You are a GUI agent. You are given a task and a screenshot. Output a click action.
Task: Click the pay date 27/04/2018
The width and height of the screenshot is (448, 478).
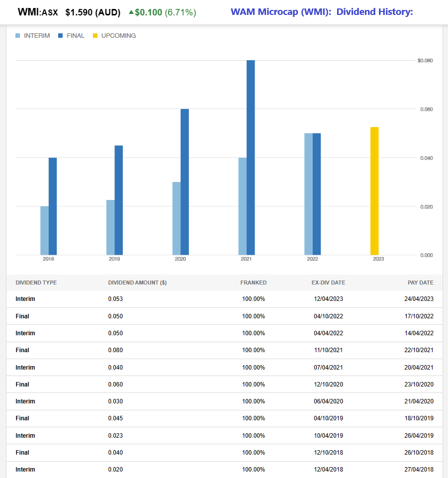click(419, 470)
